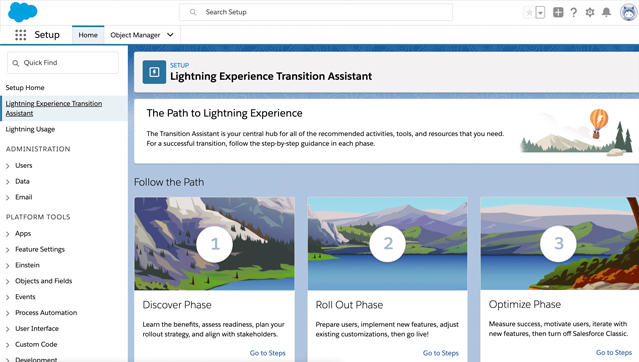Viewport: 639px width, 362px height.
Task: Click the ADMINISTRATION section heading
Action: (x=38, y=149)
